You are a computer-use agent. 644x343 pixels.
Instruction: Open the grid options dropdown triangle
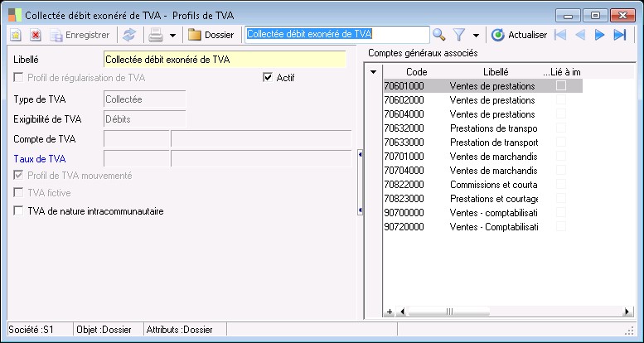[373, 72]
